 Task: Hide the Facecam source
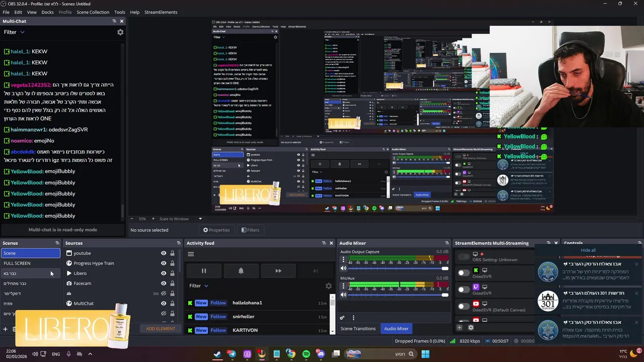164,284
